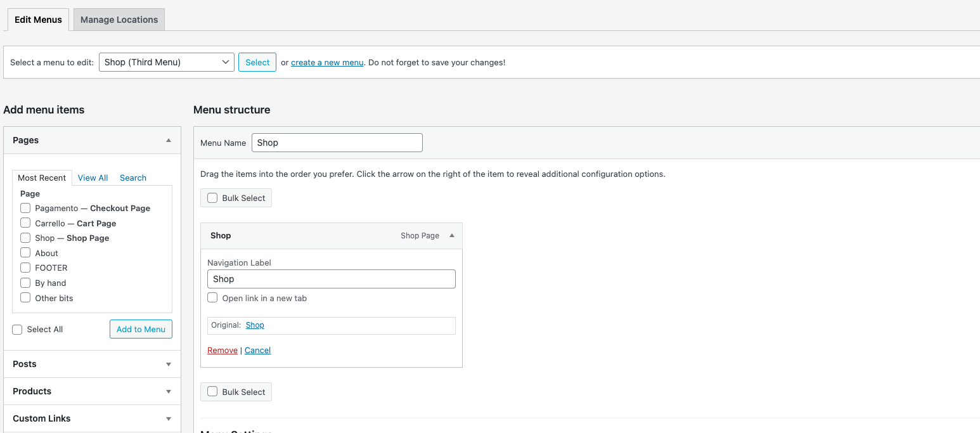This screenshot has width=980, height=433.
Task: Expand the Custom Links panel arrow
Action: click(168, 418)
